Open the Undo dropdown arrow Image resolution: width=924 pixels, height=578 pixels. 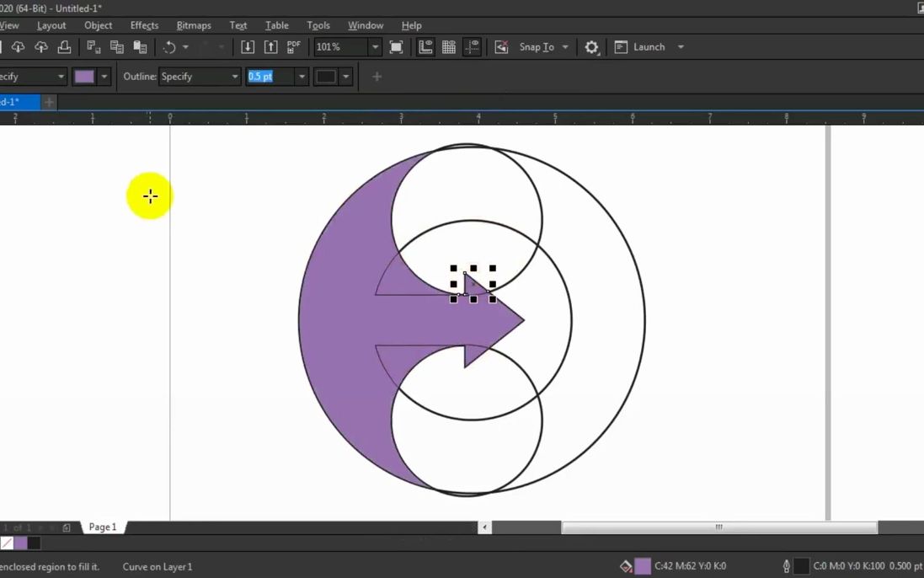coord(185,46)
